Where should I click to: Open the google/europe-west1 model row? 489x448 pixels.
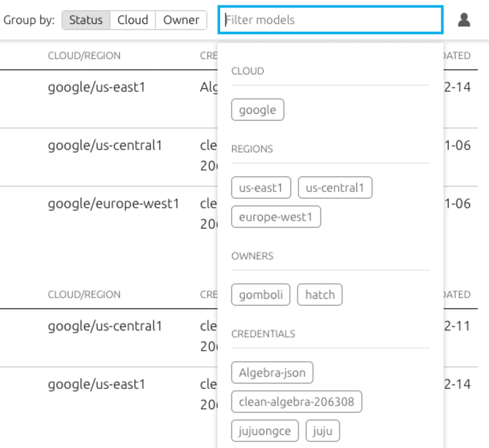(x=113, y=204)
